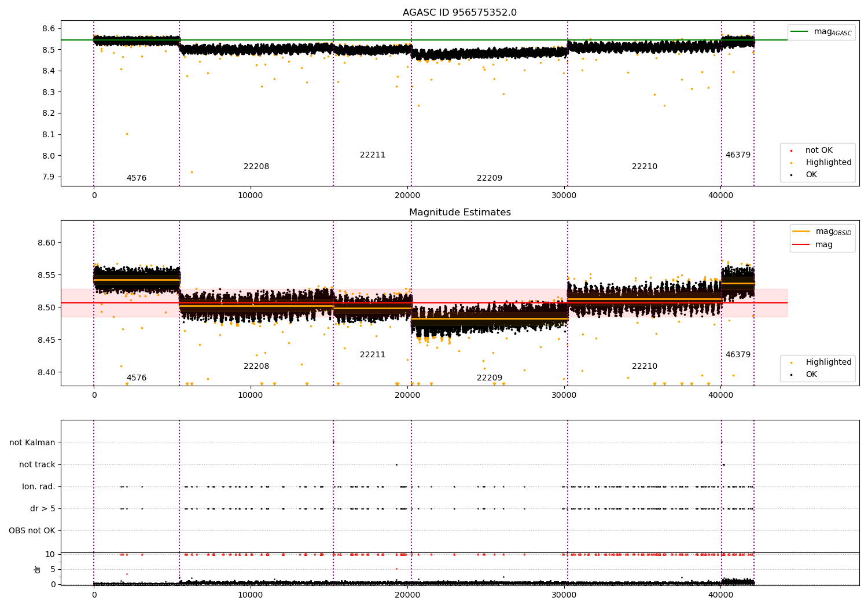The height and width of the screenshot is (608, 868).
Task: Click the 'not Kalman' row label
Action: pyautogui.click(x=32, y=443)
